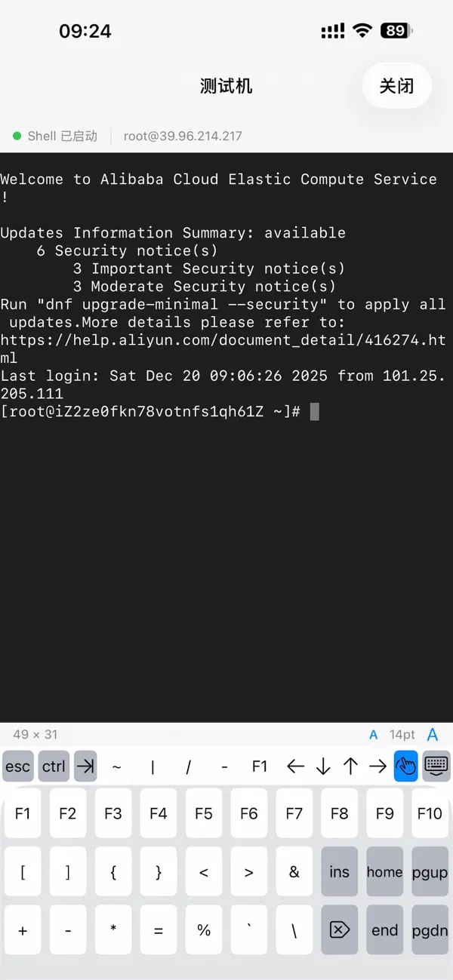Tap 关闭 to close the session

[x=396, y=85]
